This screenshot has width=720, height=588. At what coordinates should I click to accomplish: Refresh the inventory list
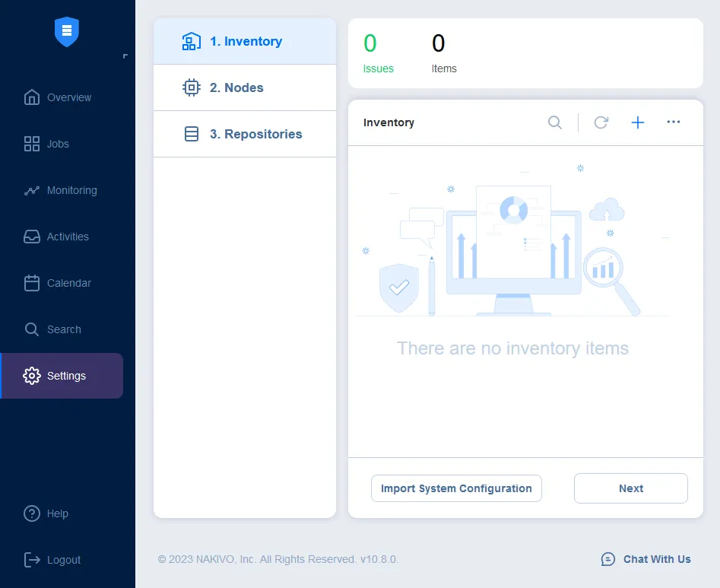601,122
